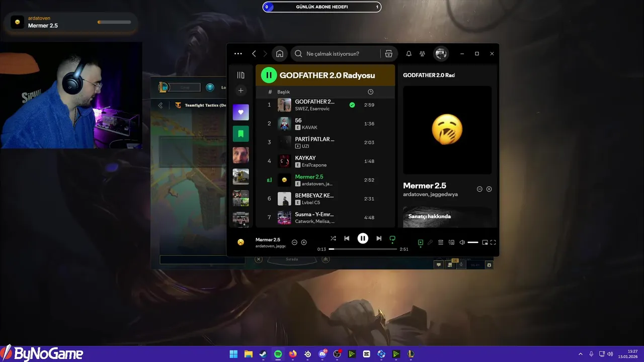644x362 pixels.
Task: Click now-playing bar album thumbnail
Action: click(x=241, y=242)
